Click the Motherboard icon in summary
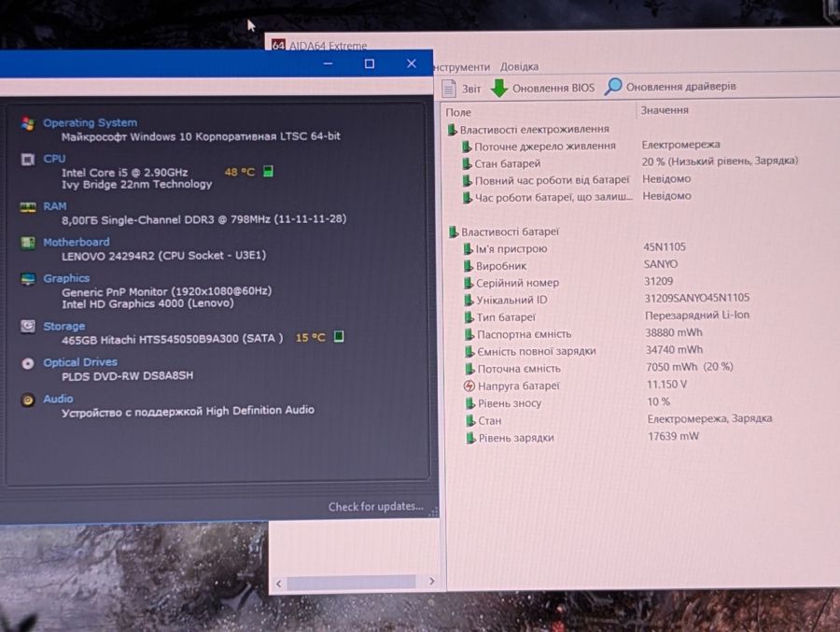The image size is (840, 632). click(28, 243)
